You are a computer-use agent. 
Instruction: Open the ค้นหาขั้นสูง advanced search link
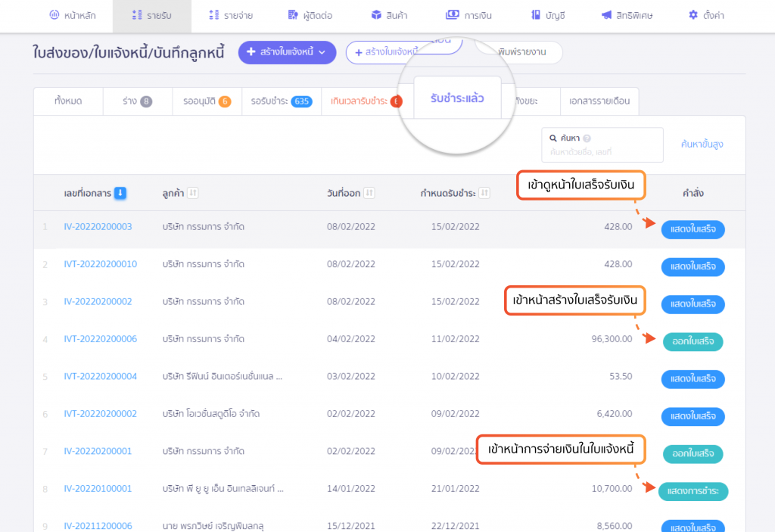(x=702, y=145)
